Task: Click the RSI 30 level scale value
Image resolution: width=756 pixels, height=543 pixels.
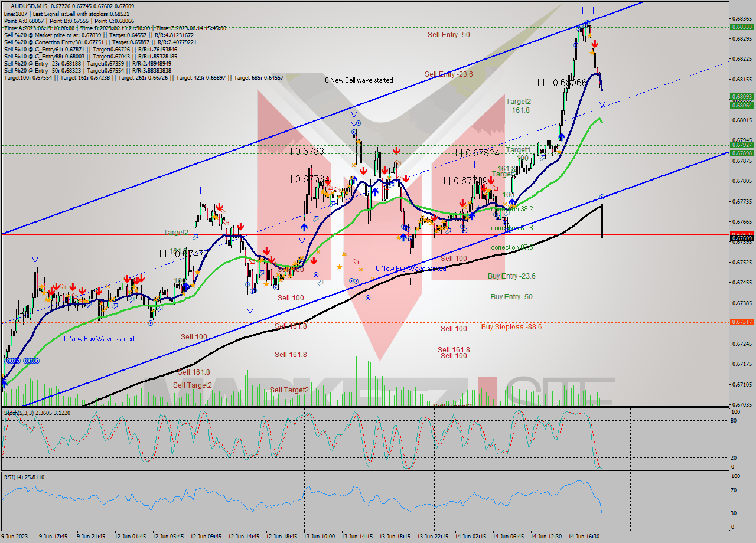Action: click(735, 512)
